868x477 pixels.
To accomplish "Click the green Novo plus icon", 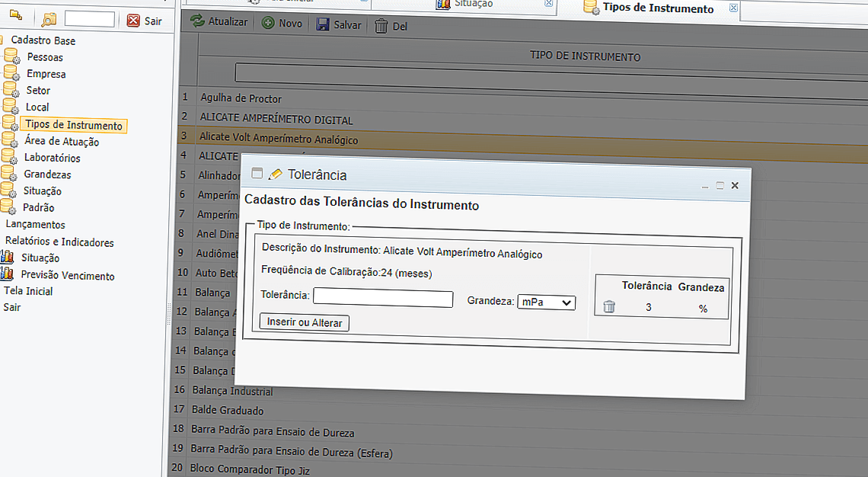I will pos(268,24).
